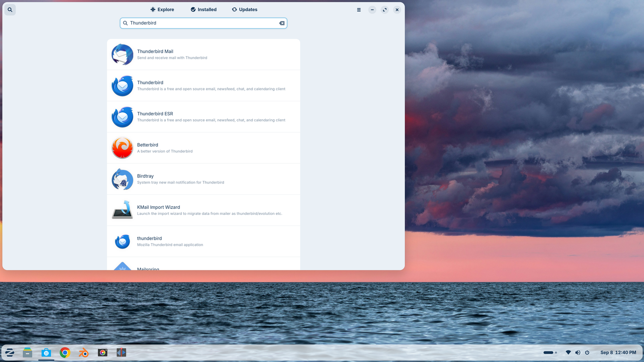Click the Thunderbird search input field
Screen dimensions: 644x362
(x=204, y=23)
